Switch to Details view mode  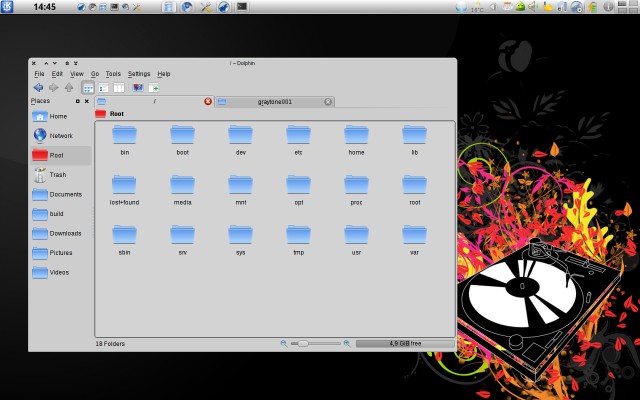pos(103,87)
